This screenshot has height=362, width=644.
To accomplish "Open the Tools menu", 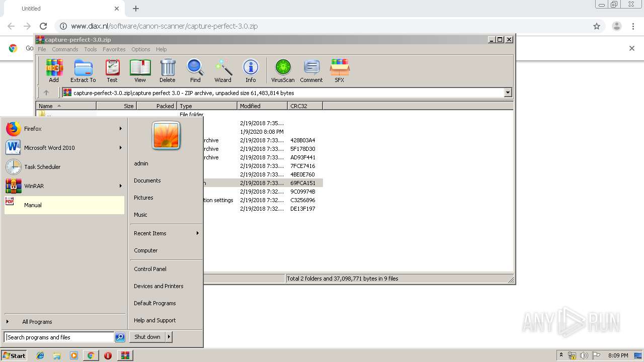I will point(91,49).
